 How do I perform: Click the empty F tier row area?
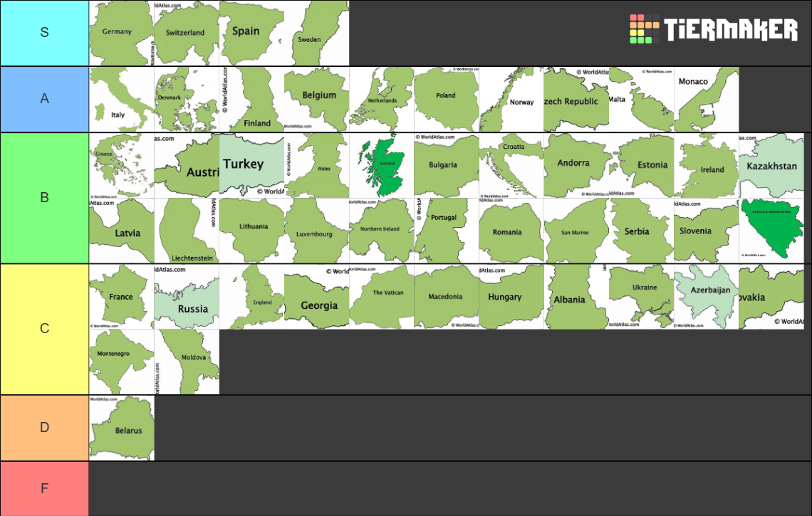pyautogui.click(x=427, y=489)
